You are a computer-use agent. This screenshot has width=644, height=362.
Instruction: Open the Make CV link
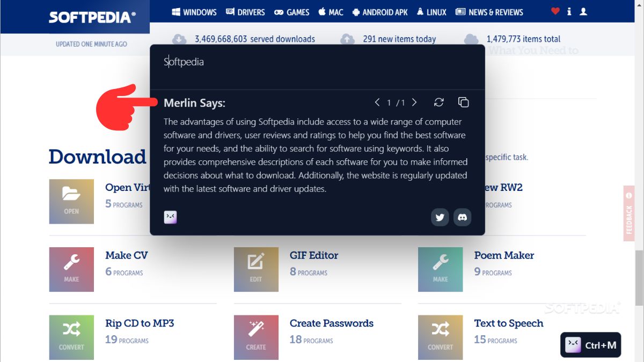pos(127,255)
